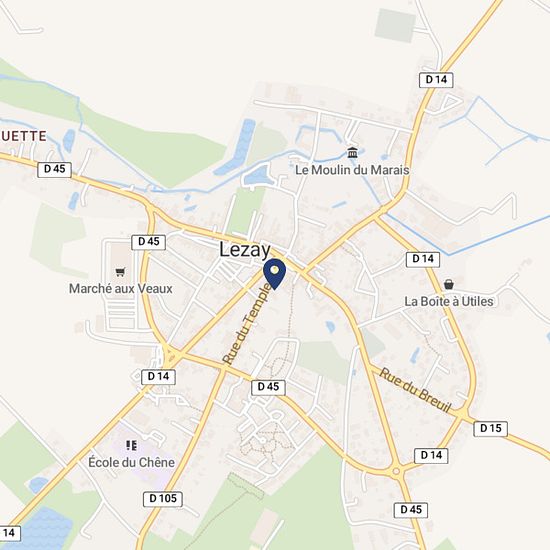Click the D 15 road shield

[490, 428]
